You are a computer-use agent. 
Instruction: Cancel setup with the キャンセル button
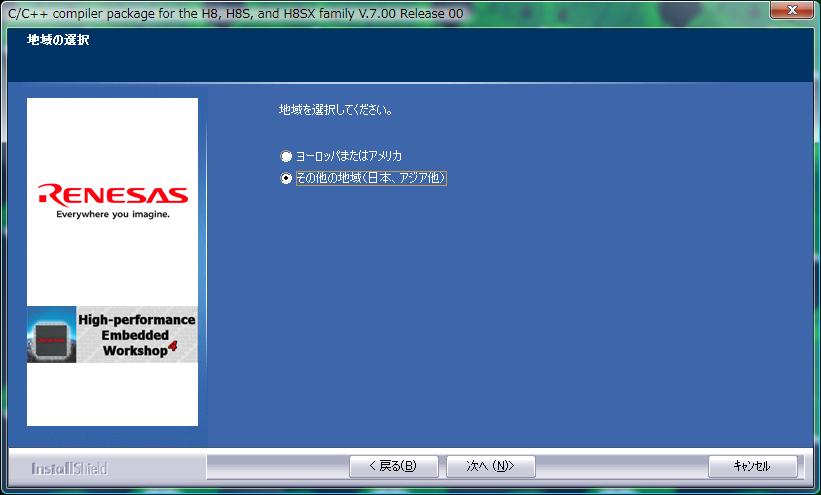click(752, 466)
